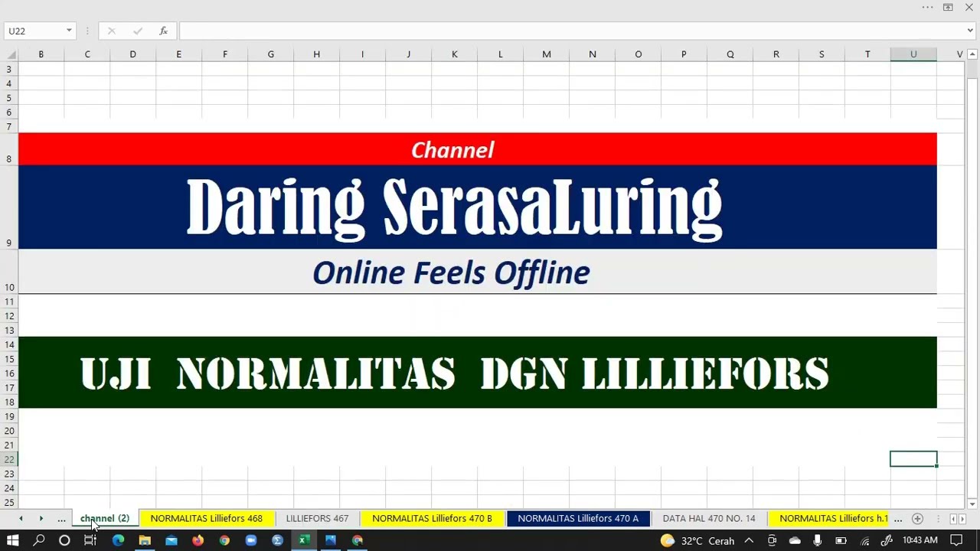Open Task View on taskbar

[90, 540]
